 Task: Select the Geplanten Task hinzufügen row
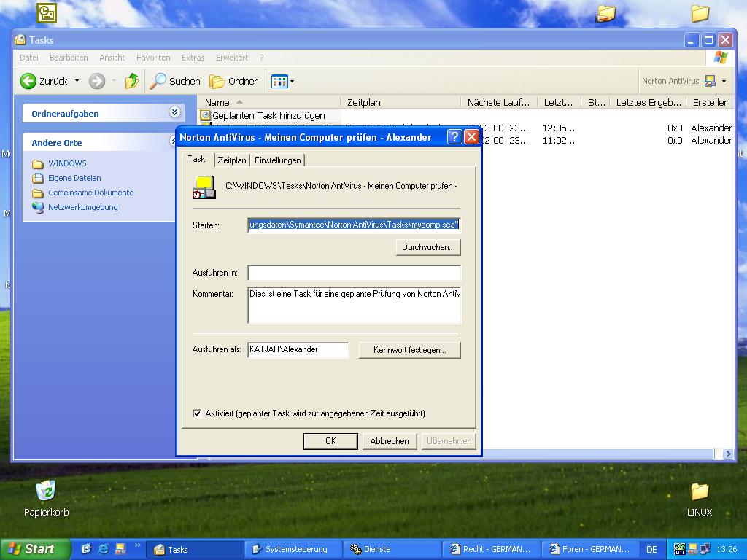268,115
